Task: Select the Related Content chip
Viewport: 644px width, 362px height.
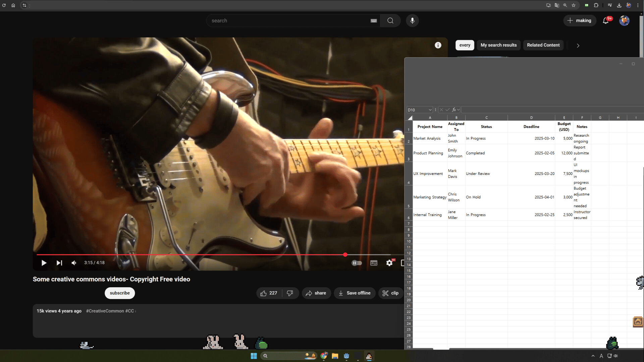Action: point(543,45)
